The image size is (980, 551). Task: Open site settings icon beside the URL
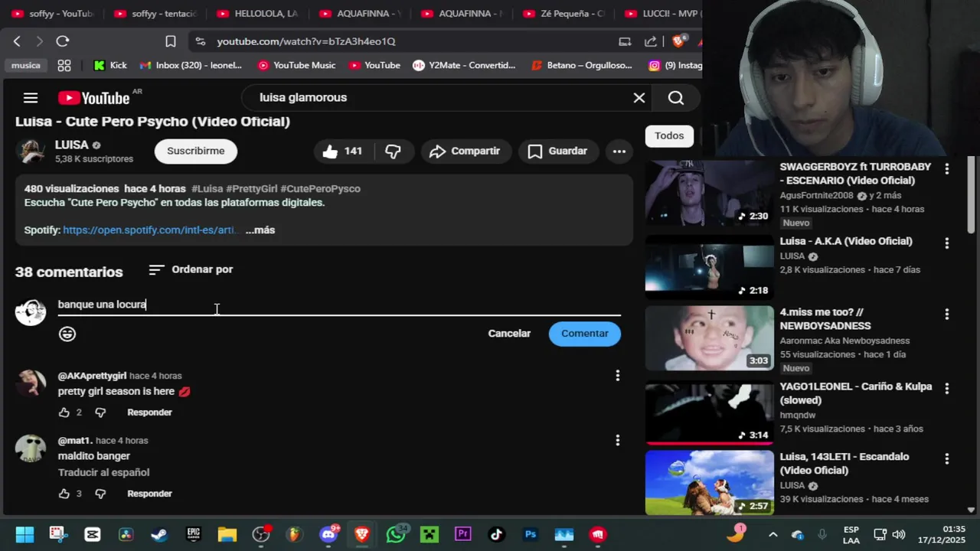pyautogui.click(x=200, y=41)
